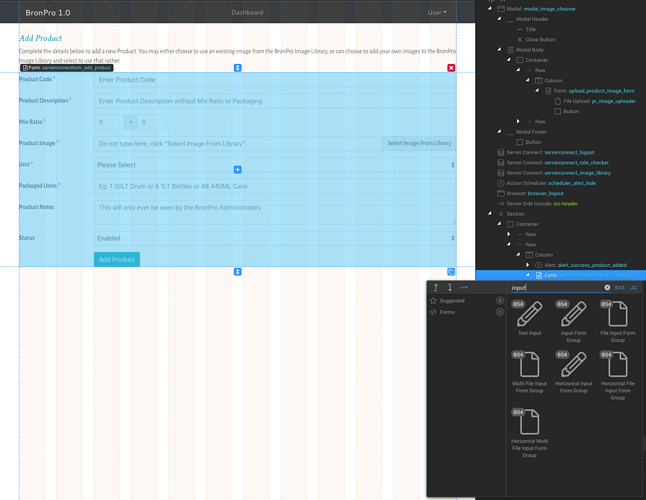
Task: Click the add-inside plus handle in the form
Action: (x=237, y=169)
